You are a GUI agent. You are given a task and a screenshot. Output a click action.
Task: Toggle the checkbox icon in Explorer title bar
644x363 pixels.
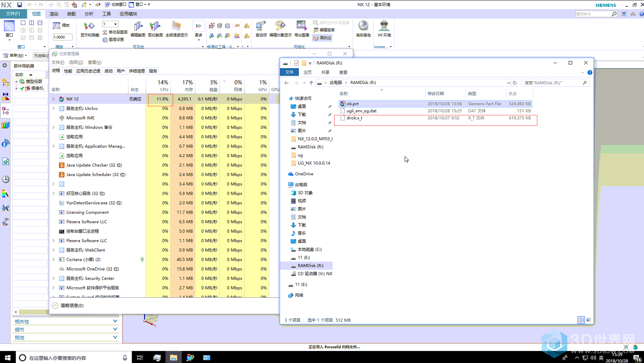coord(296,63)
